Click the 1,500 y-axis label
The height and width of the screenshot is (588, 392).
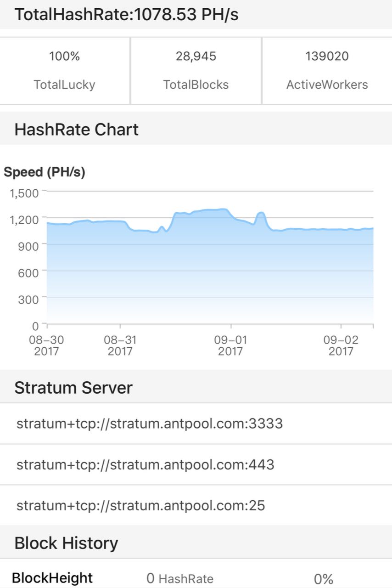(24, 192)
